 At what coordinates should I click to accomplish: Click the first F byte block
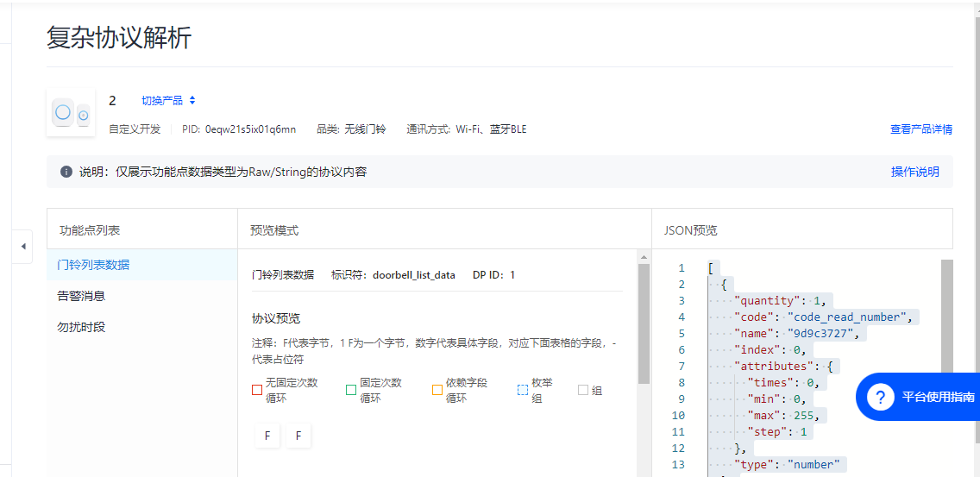pos(267,436)
